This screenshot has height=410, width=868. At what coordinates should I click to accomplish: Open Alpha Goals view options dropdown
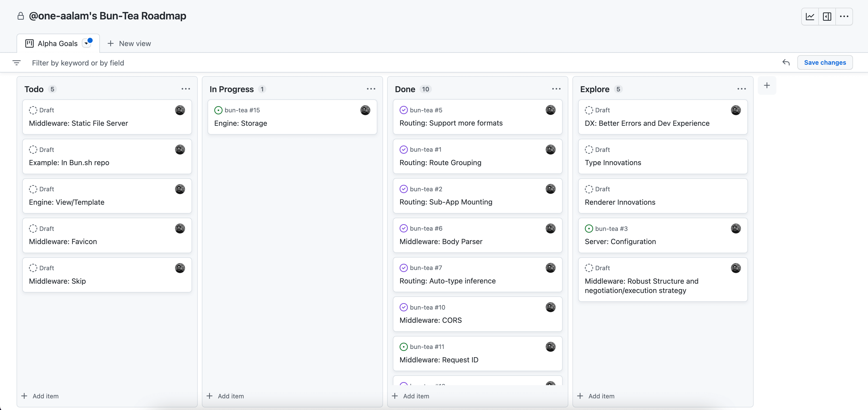point(87,43)
